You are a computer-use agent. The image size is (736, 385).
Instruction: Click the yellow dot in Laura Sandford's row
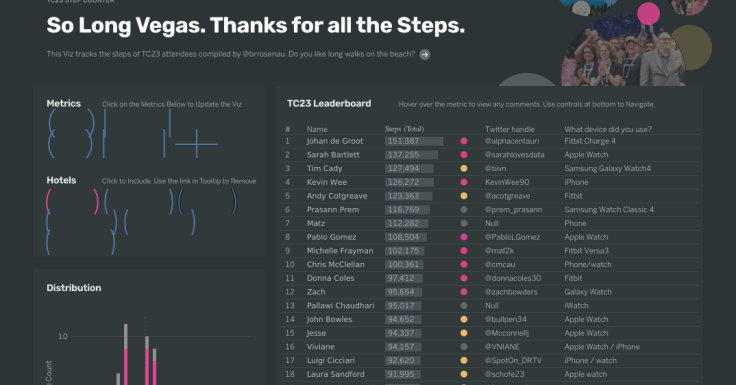(464, 374)
